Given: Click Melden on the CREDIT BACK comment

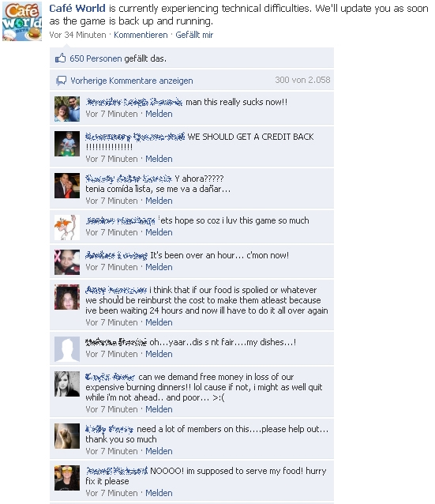Looking at the screenshot, I should (159, 159).
